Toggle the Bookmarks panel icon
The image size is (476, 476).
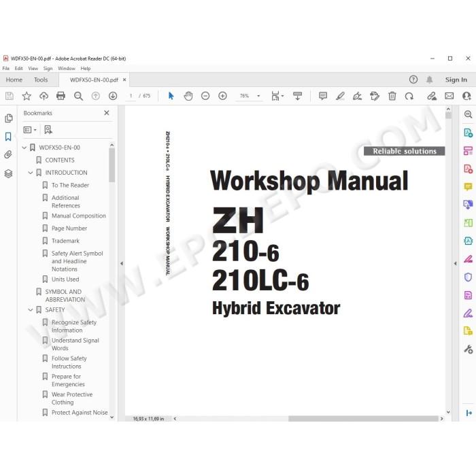point(8,137)
